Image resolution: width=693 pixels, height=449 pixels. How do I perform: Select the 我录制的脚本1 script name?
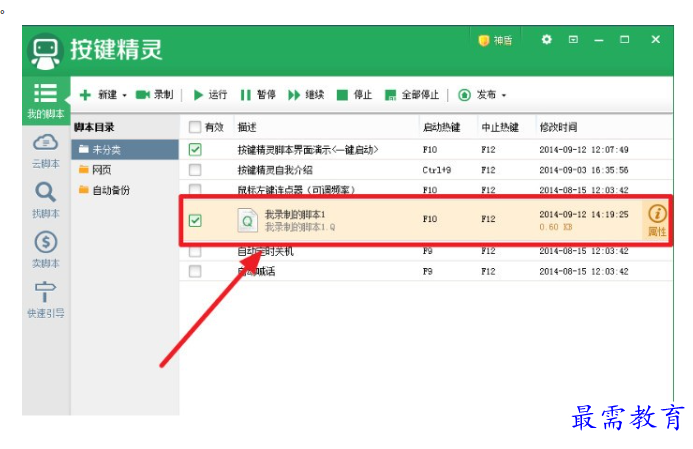point(295,214)
